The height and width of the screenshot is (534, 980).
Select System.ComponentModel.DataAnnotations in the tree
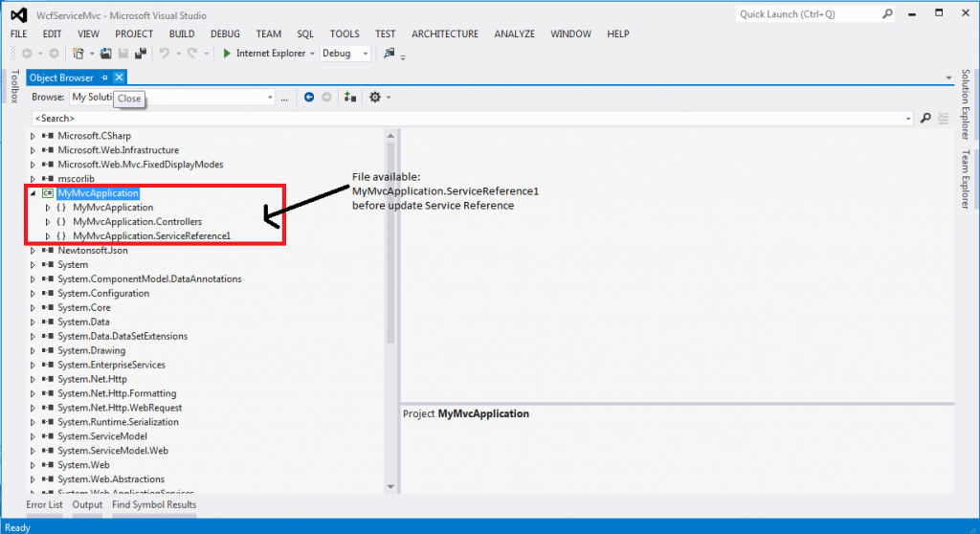point(149,278)
